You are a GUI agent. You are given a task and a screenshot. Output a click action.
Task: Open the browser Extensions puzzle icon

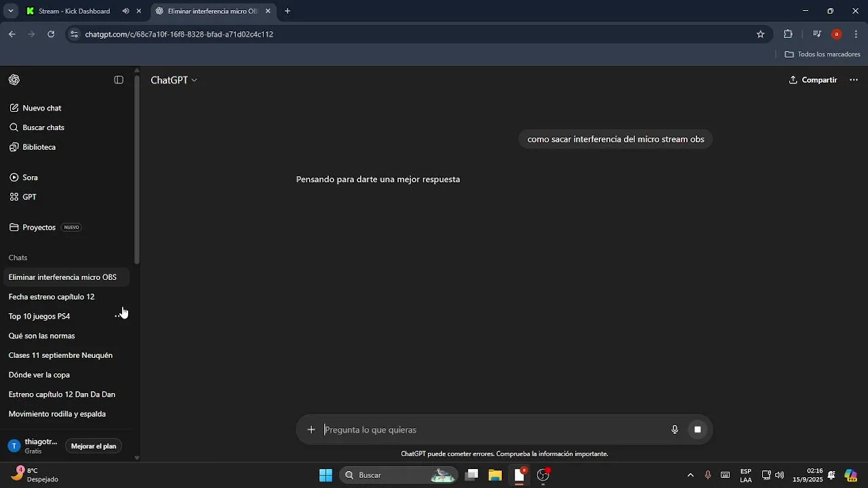point(787,34)
